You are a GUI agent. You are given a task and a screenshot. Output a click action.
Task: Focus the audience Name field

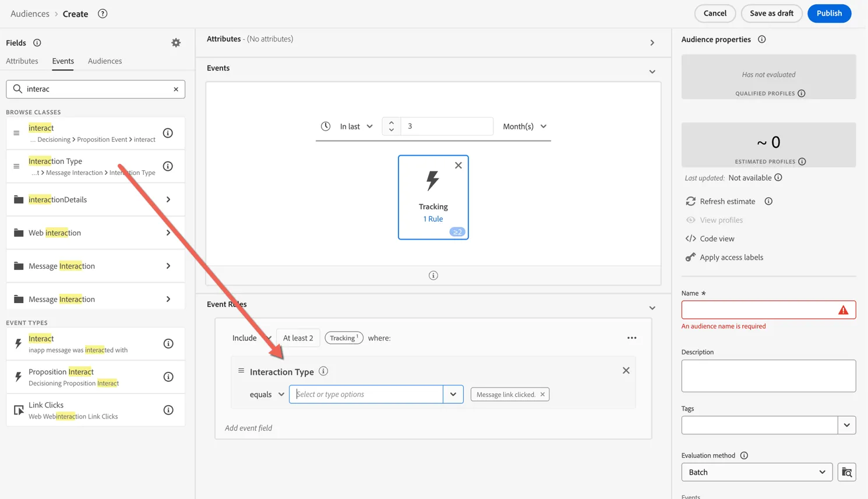click(768, 310)
